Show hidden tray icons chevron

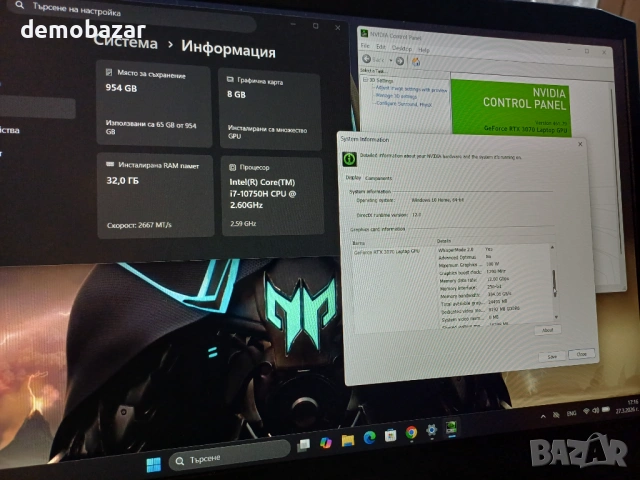point(543,416)
